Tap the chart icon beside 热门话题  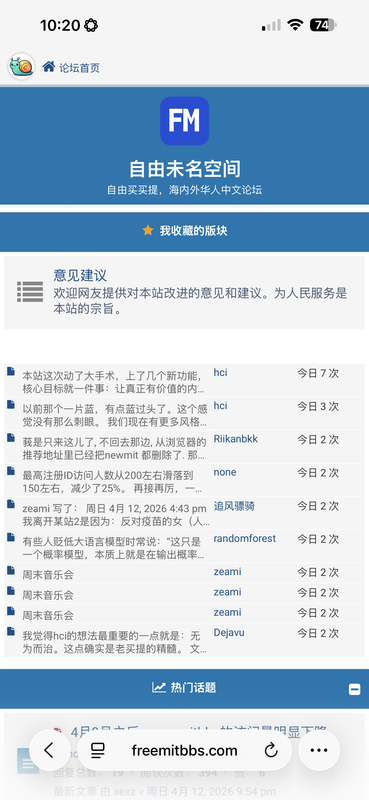(159, 687)
